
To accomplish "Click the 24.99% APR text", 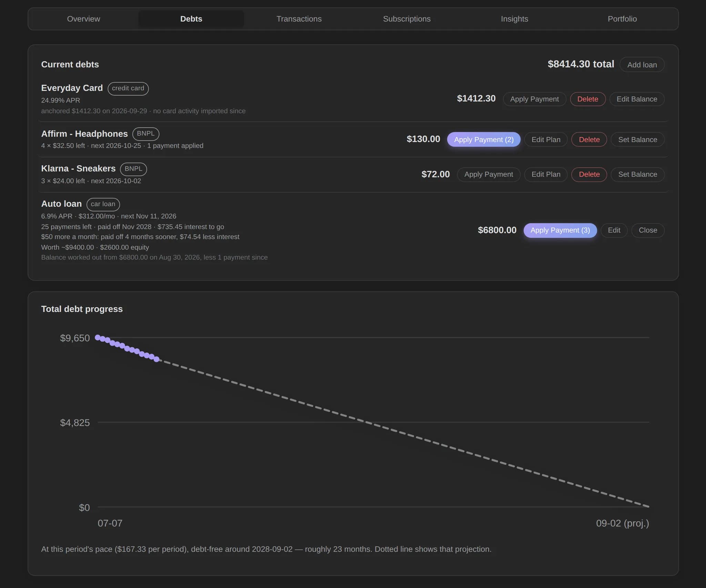I will (60, 101).
